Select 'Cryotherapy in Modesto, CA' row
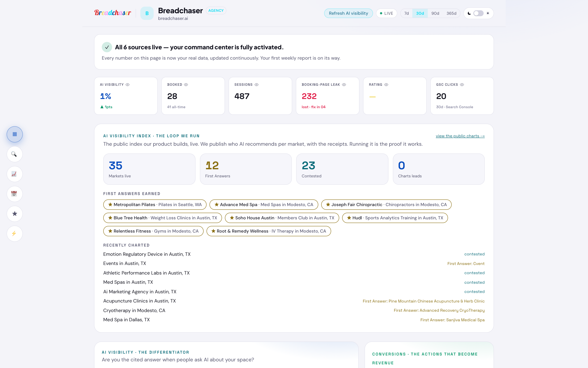Screen dimensions: 588x368 point(294,310)
